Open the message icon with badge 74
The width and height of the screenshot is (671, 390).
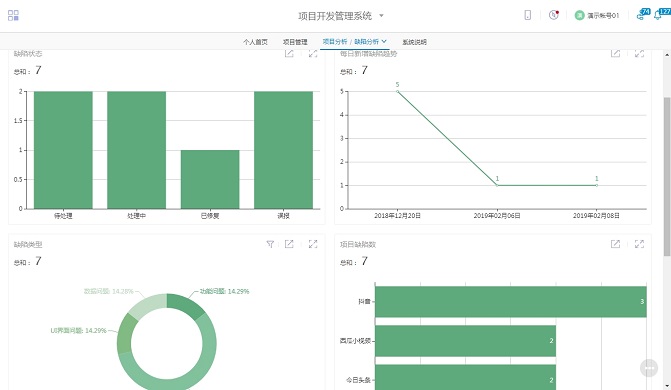643,15
